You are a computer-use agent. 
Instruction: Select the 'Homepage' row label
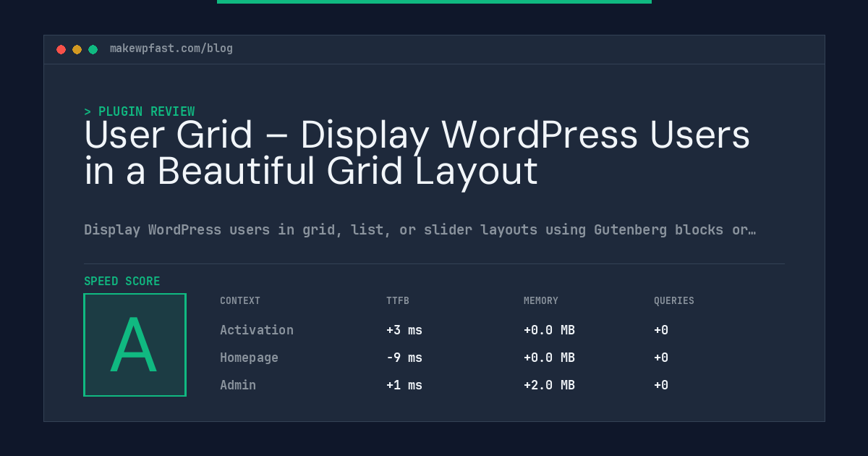click(x=249, y=358)
